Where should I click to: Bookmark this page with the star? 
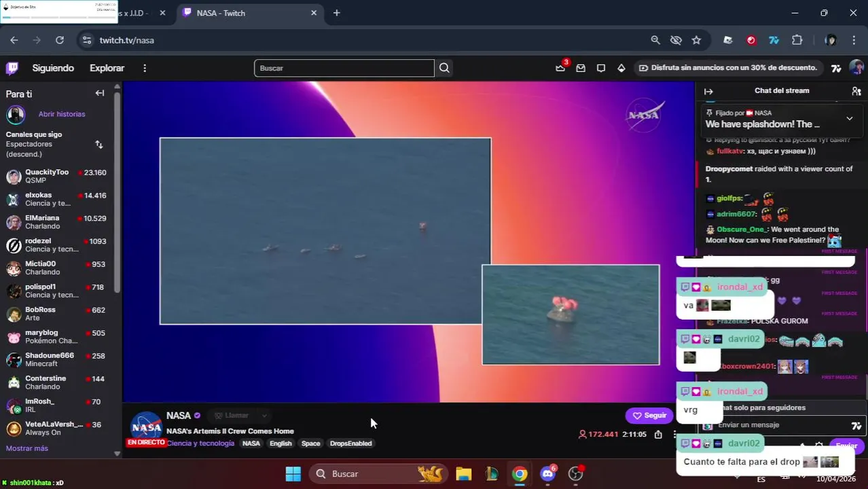pyautogui.click(x=696, y=40)
